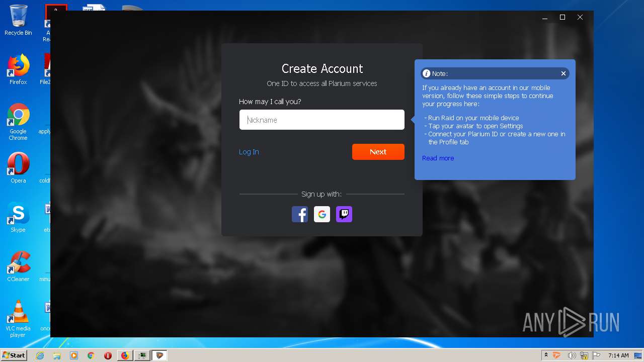The width and height of the screenshot is (644, 362).
Task: Click the Opera taskbar icon
Action: tap(108, 355)
